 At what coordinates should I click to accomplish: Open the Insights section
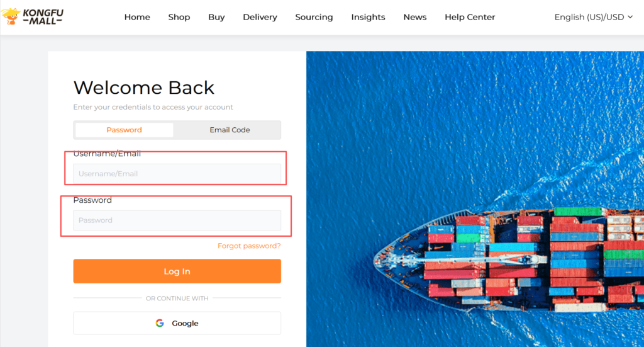368,17
